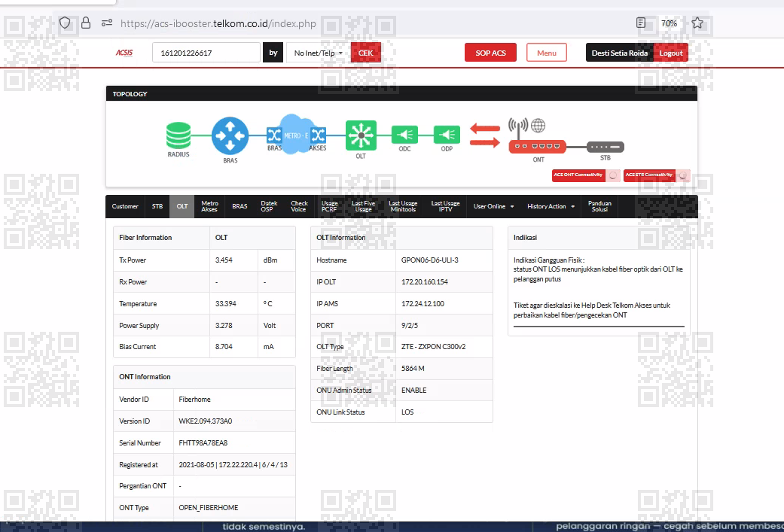Click the ONU Admin Status ENABLE value

pos(414,390)
